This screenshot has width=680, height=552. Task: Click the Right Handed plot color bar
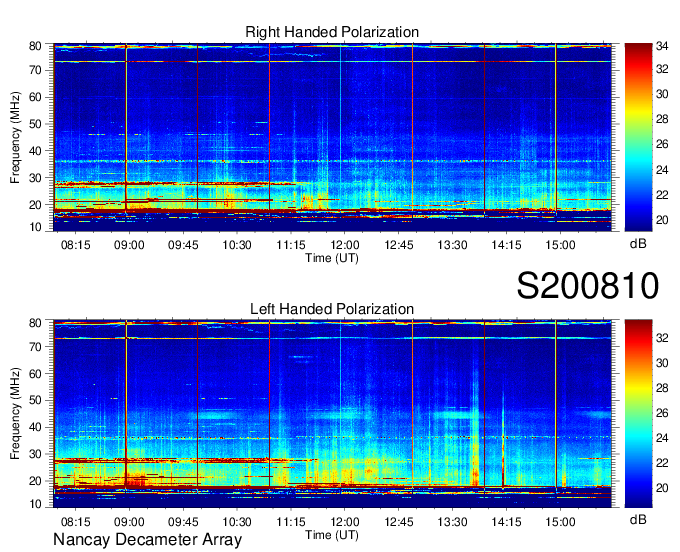point(638,137)
